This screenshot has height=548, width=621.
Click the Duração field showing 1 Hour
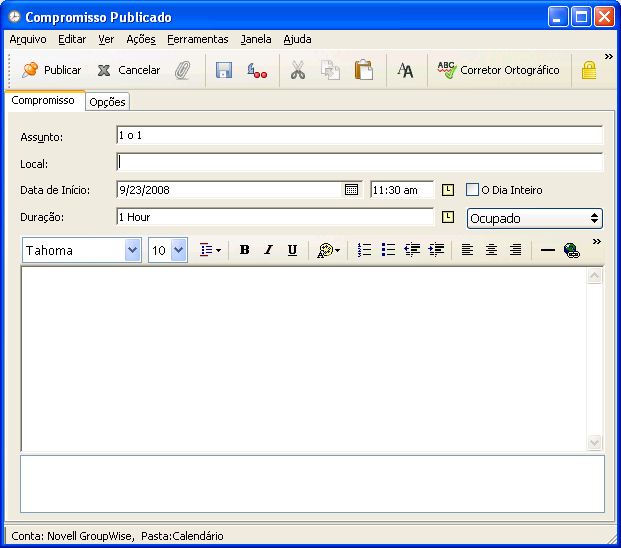(x=275, y=217)
